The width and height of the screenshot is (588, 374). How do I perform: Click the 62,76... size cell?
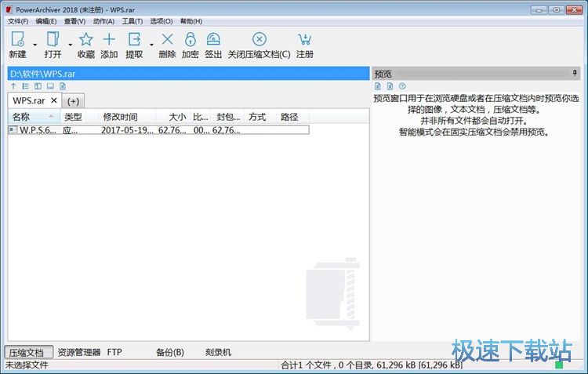pyautogui.click(x=172, y=130)
